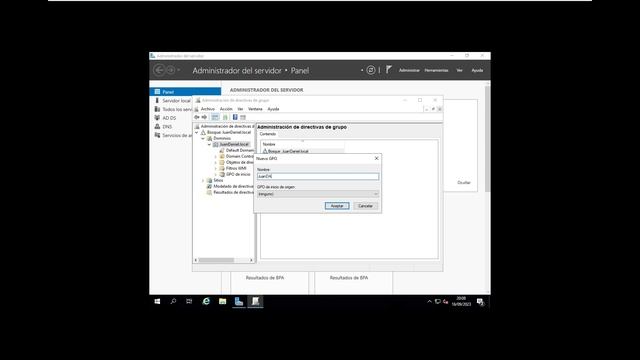Close the Nuevo GPO dialog with X
Viewport: 640px width, 360px height.
[x=376, y=158]
